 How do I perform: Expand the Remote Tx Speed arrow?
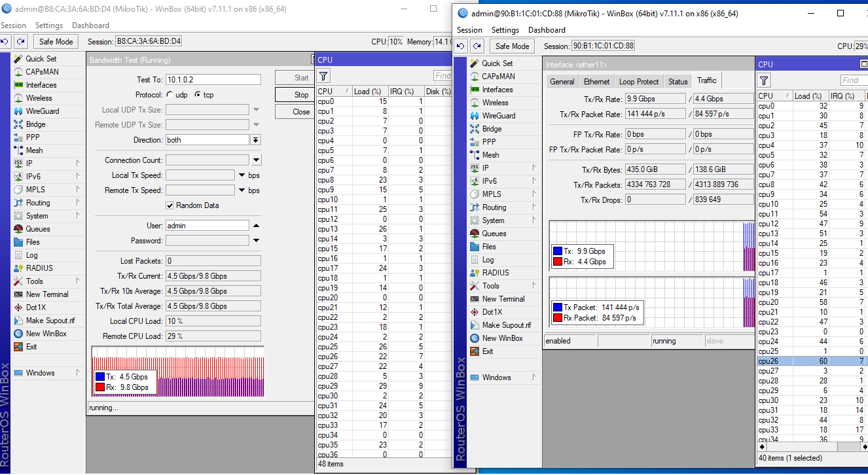242,190
